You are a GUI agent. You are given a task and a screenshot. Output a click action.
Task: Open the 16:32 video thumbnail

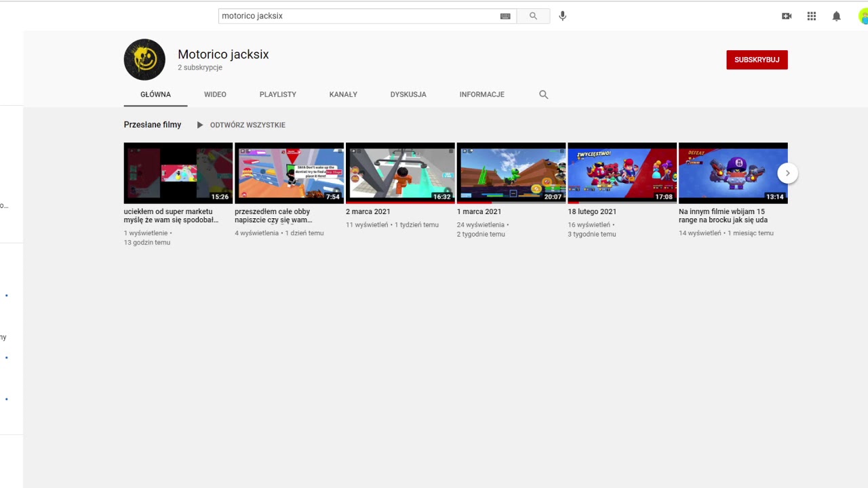tap(400, 173)
